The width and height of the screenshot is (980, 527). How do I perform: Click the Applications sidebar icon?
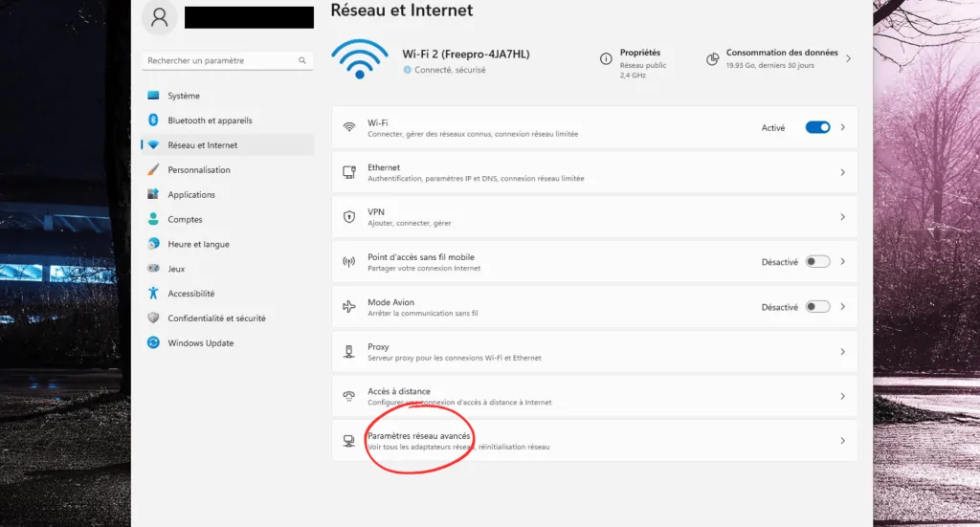[x=153, y=194]
